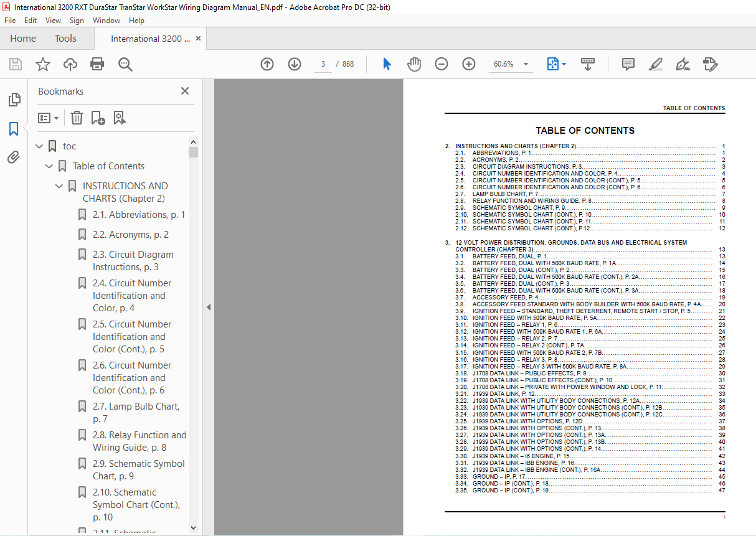Add a comment with the sticky note icon

click(628, 64)
